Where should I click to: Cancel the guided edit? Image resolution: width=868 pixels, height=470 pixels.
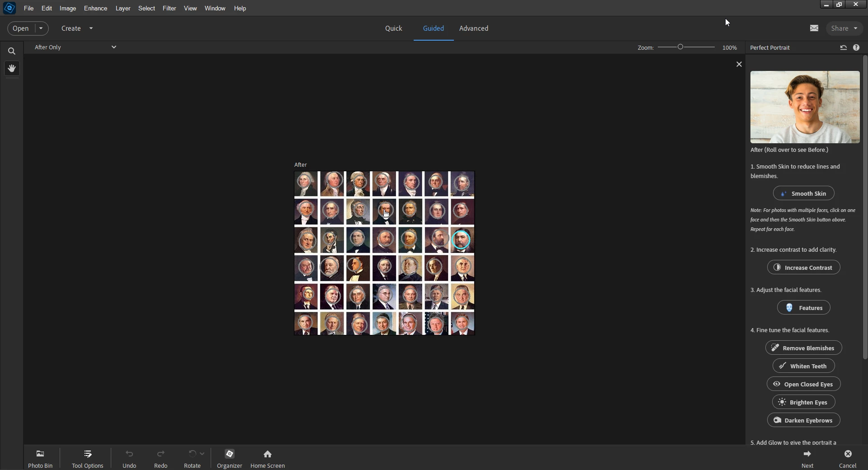point(848,458)
